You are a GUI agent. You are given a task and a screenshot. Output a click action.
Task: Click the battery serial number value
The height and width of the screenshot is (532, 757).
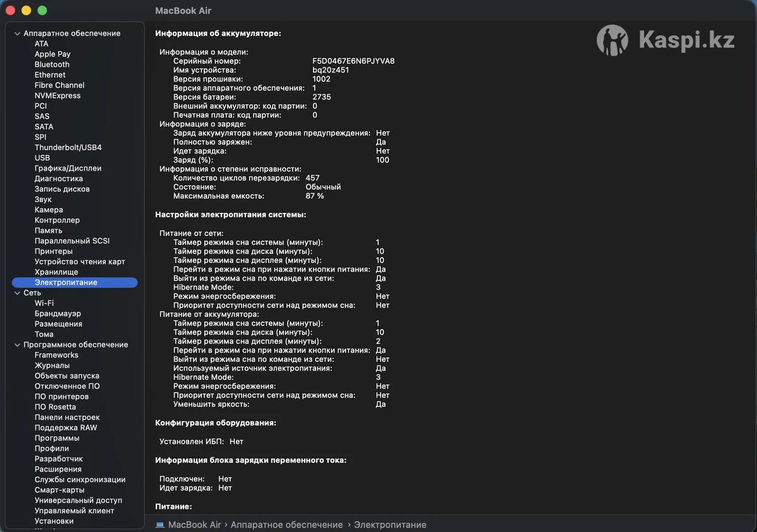click(x=353, y=61)
